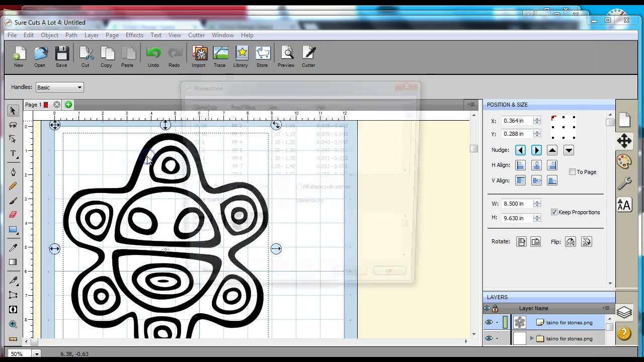Image resolution: width=644 pixels, height=362 pixels.
Task: Adjust the X position stepper
Action: click(x=537, y=121)
